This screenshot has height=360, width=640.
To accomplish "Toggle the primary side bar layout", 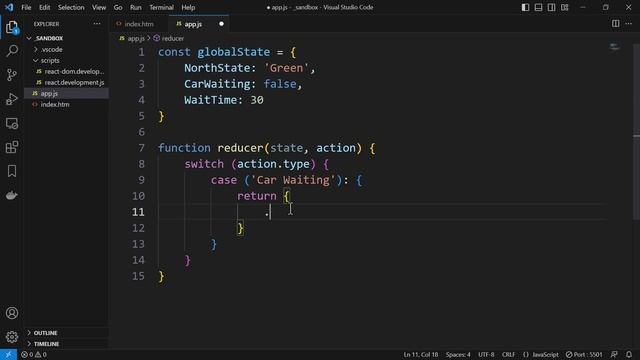I will pos(525,7).
